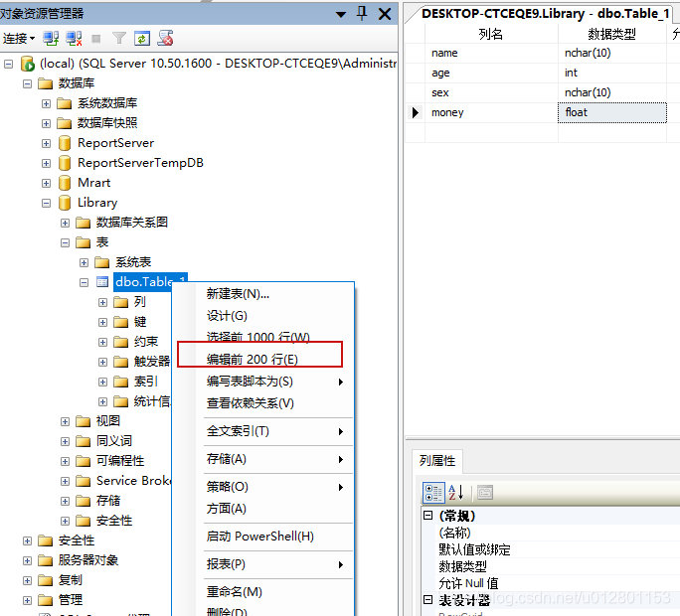680x616 pixels.
Task: Choose 启动 PowerShell(H) menu entry
Action: click(x=263, y=537)
